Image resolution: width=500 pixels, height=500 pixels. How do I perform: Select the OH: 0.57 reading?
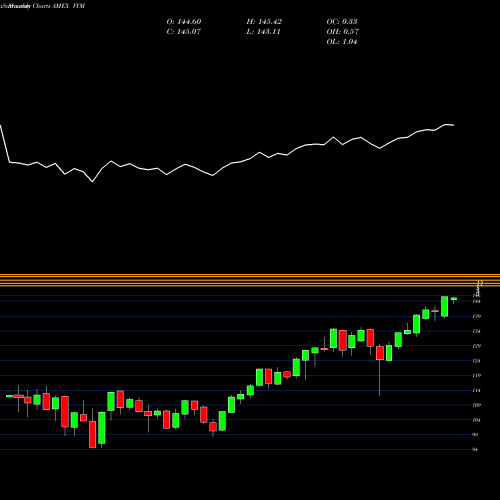343,32
